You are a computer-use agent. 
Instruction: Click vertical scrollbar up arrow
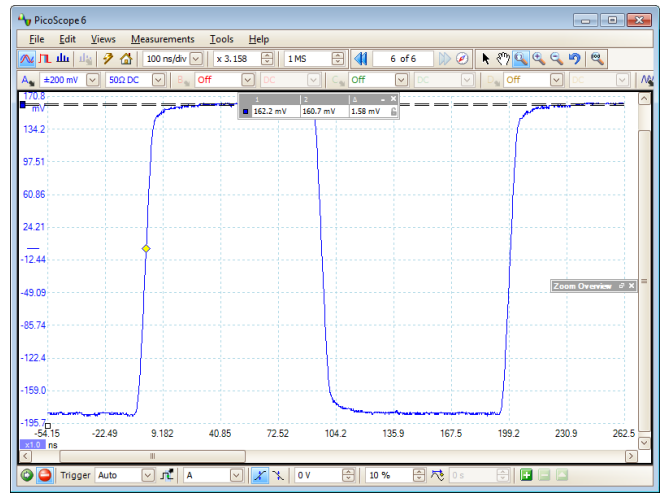(x=644, y=99)
